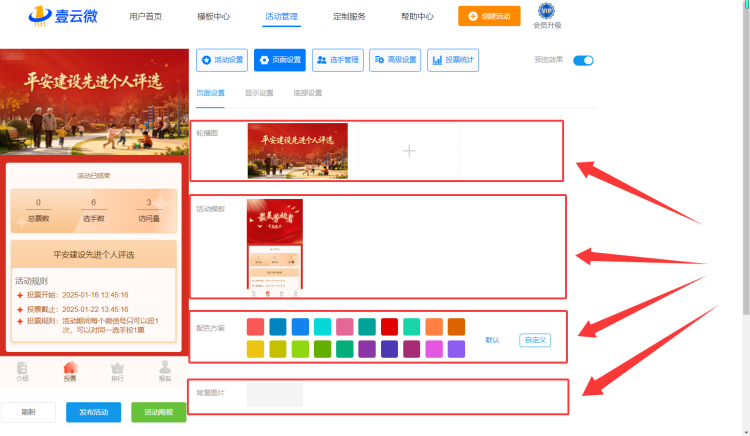Pick the pure red color swatch

(389, 327)
